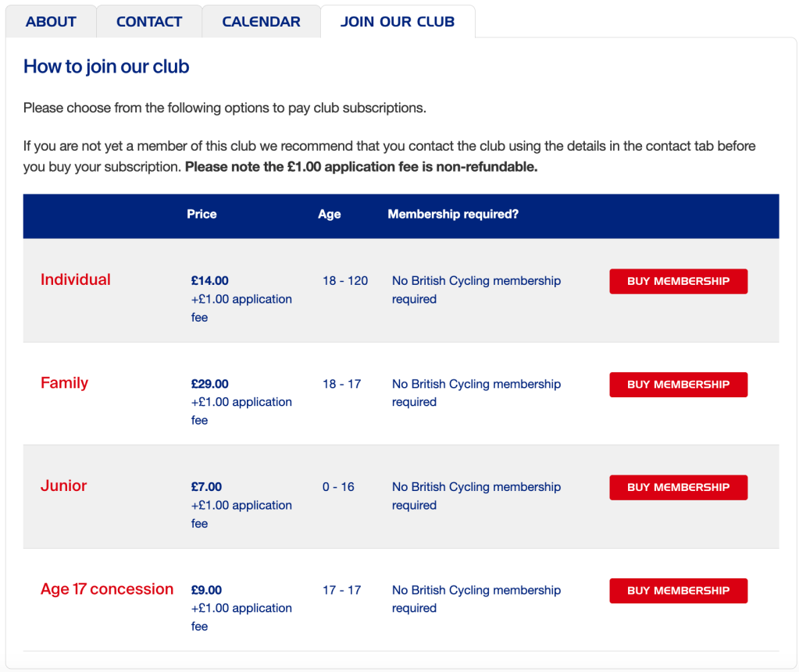Viewport: 799px width, 672px height.
Task: Click the non-refundable application fee notice
Action: coord(361,167)
